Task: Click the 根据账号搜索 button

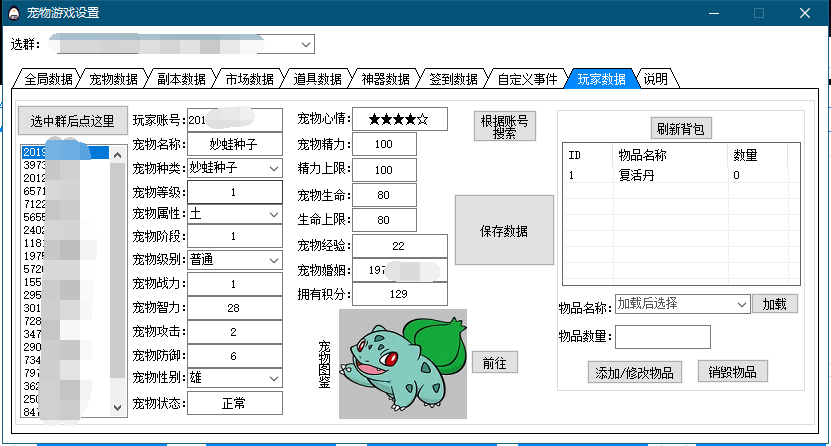Action: [505, 126]
